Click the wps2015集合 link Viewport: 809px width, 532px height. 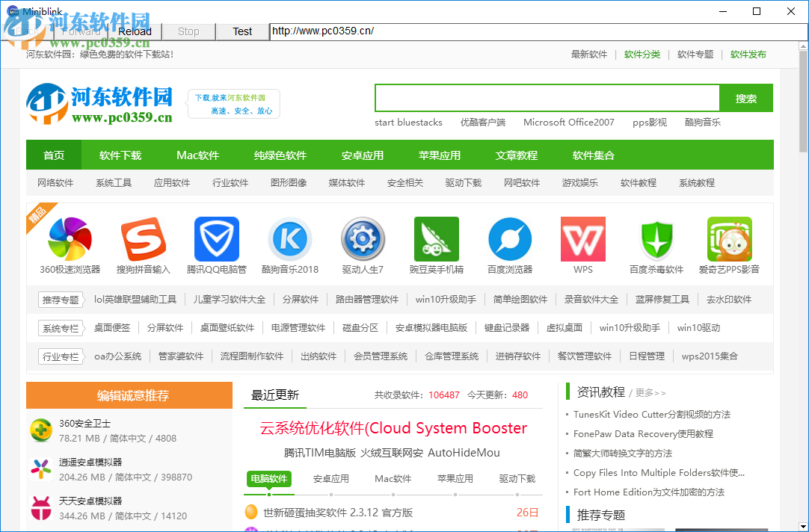710,356
